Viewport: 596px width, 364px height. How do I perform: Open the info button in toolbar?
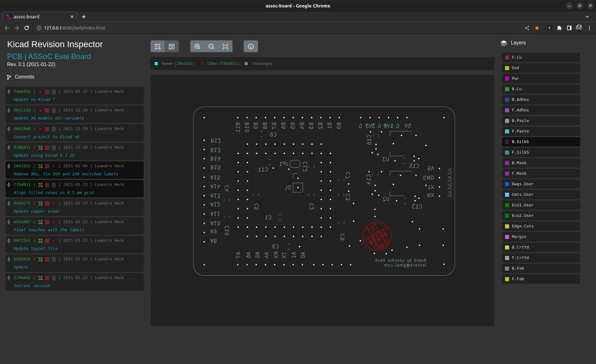tap(251, 47)
